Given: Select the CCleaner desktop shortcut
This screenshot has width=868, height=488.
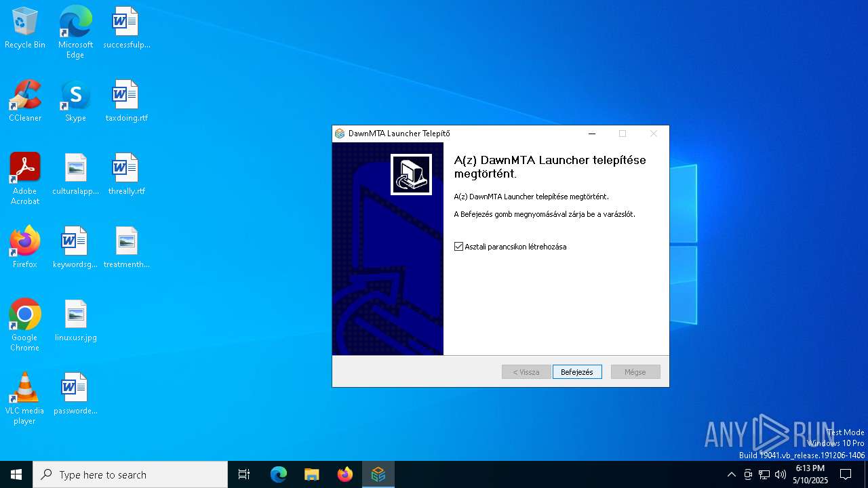Looking at the screenshot, I should 25,102.
